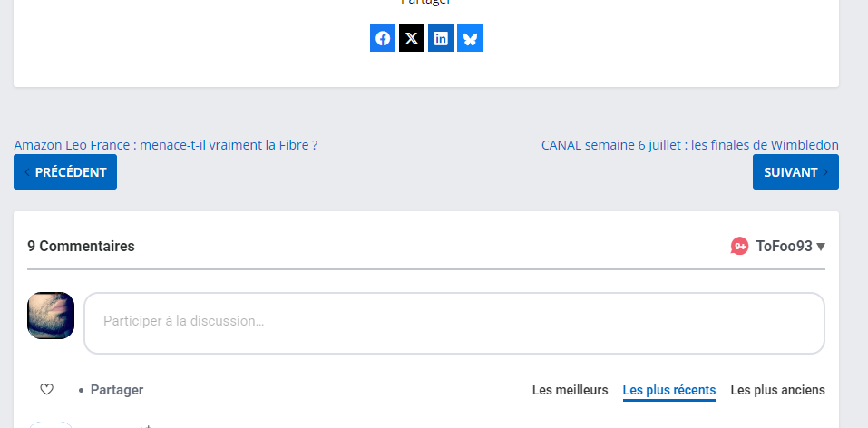Click the left chevron in Précédent
868x428 pixels.
(27, 172)
